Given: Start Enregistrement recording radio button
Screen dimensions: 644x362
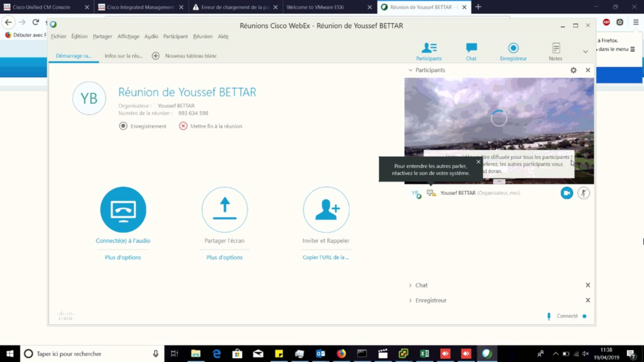Looking at the screenshot, I should pos(123,126).
